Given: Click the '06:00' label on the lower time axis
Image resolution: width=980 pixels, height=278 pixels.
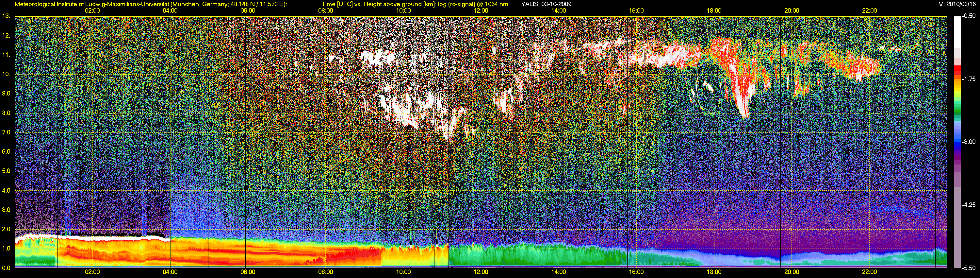Looking at the screenshot, I should (248, 272).
